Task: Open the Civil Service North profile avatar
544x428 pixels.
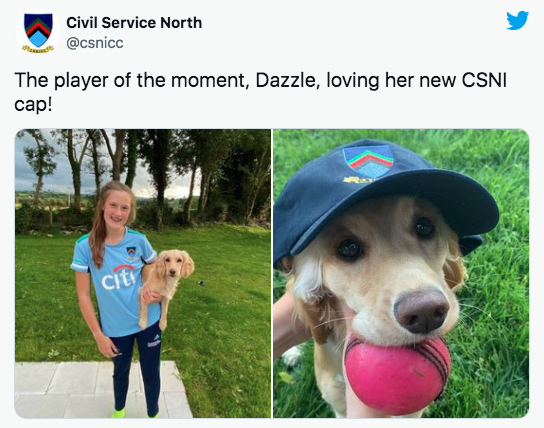Action: click(x=38, y=32)
